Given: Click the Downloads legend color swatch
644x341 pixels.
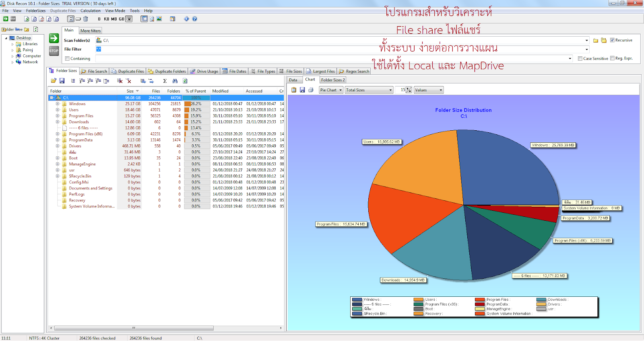Looking at the screenshot, I should [x=541, y=300].
